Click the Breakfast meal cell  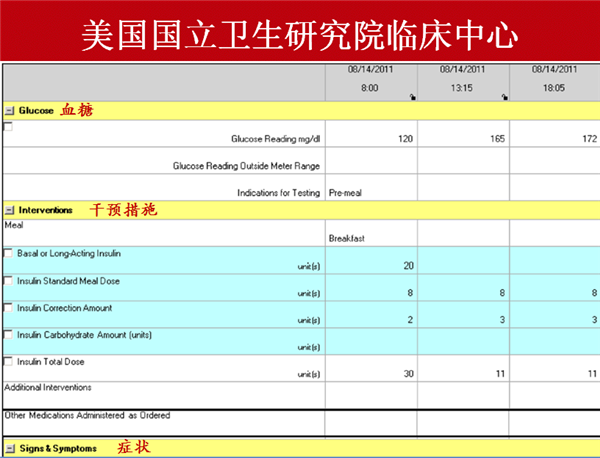pyautogui.click(x=371, y=233)
